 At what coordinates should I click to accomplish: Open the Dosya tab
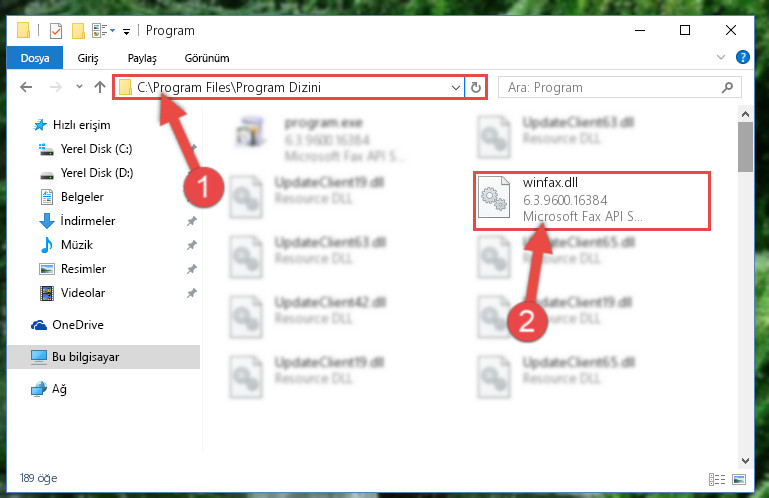[35, 58]
